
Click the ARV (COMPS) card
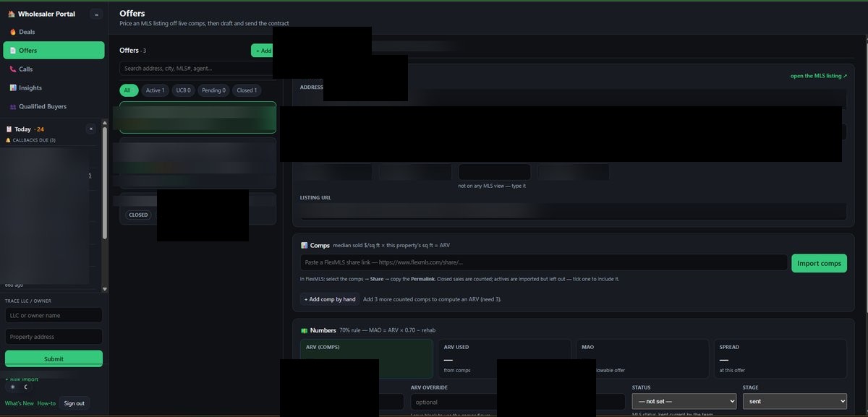pyautogui.click(x=366, y=358)
